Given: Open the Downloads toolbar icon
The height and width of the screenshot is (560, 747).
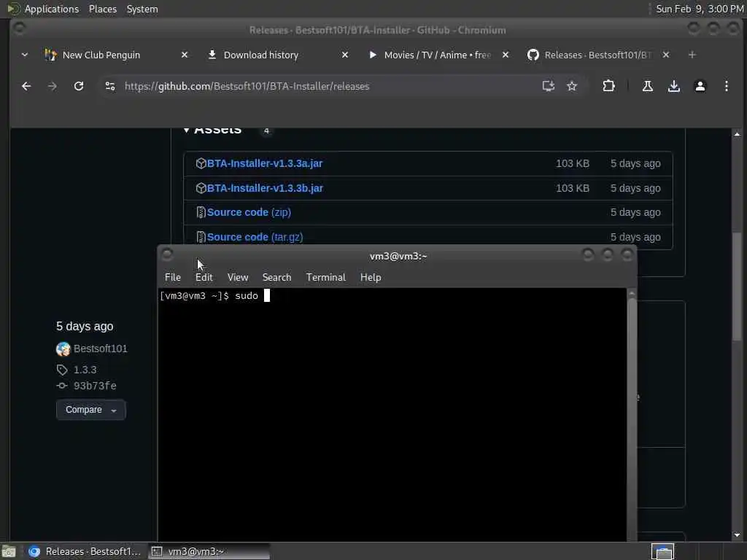Looking at the screenshot, I should click(x=673, y=86).
